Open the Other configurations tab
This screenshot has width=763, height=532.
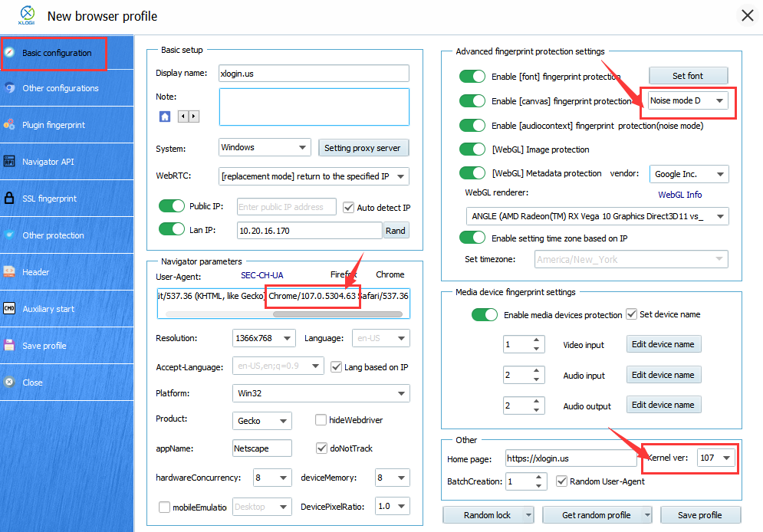pyautogui.click(x=67, y=88)
